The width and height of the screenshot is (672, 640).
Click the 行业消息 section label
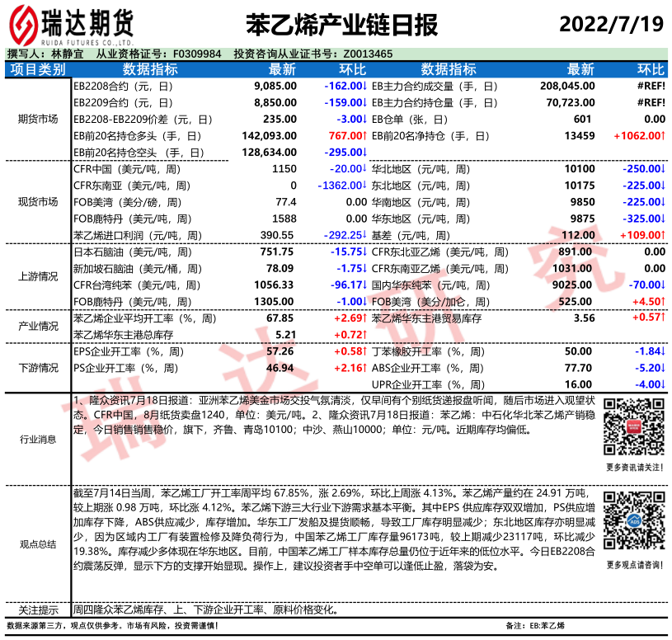(x=38, y=440)
